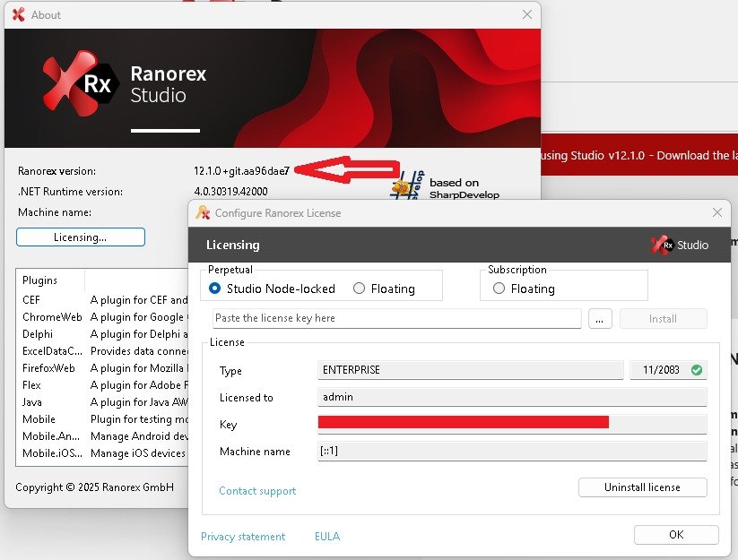This screenshot has height=560, width=738.
Task: Click 'A plugin for Mozilla' description
Action: point(139,368)
